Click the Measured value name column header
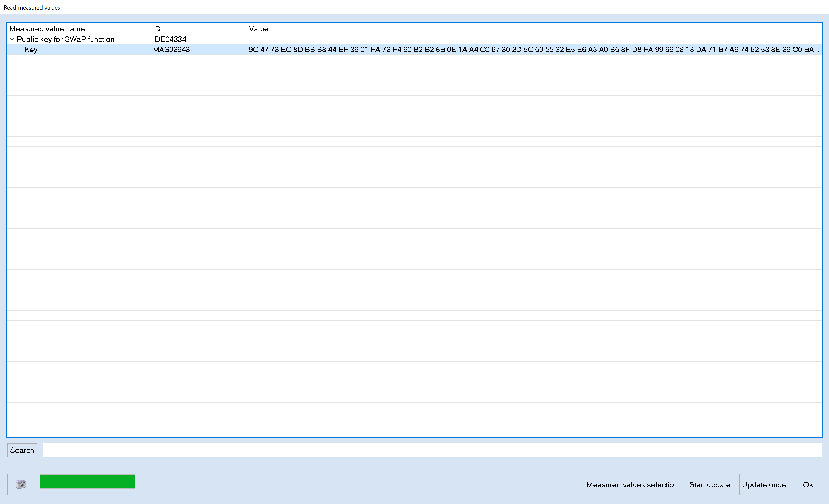 [47, 29]
